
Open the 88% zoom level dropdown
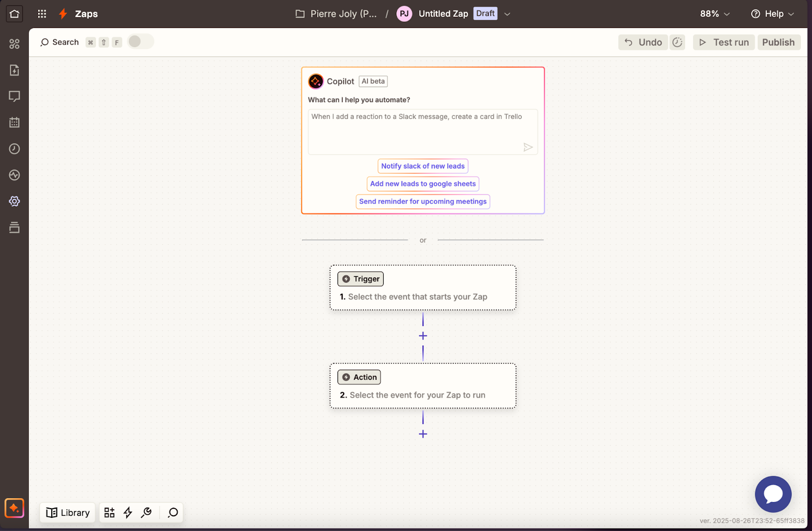click(715, 14)
